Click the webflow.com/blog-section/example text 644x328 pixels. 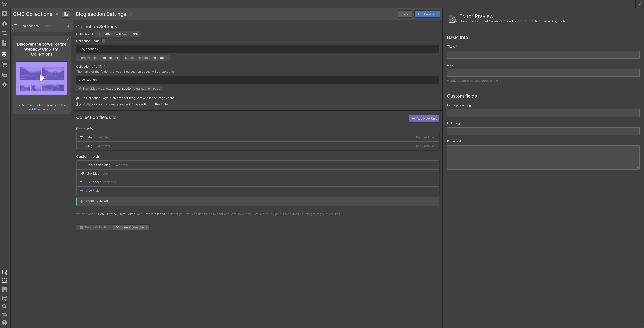(x=472, y=81)
